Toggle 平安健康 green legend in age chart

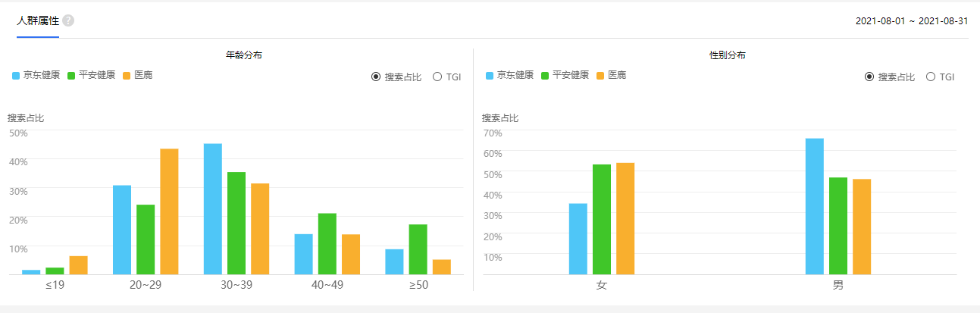point(91,75)
